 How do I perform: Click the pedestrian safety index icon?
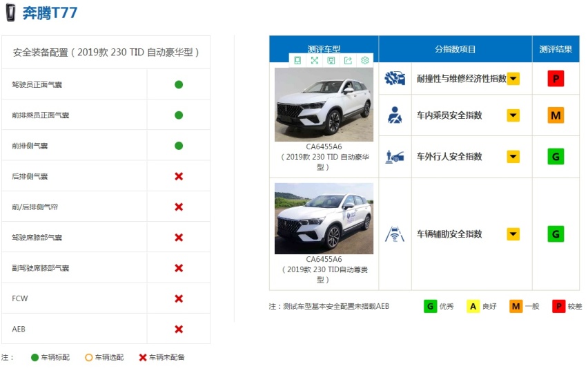pyautogui.click(x=395, y=156)
